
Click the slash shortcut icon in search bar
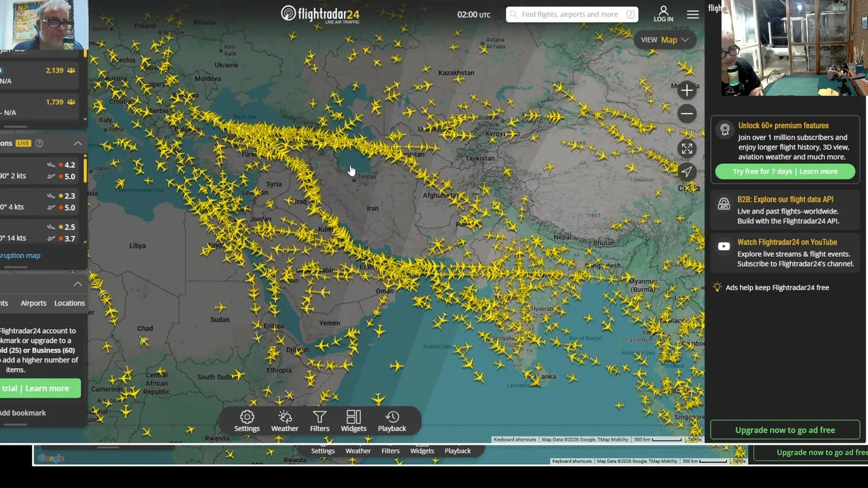631,14
